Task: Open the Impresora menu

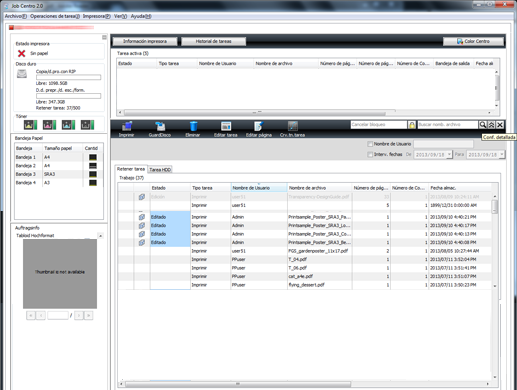Action: click(97, 16)
